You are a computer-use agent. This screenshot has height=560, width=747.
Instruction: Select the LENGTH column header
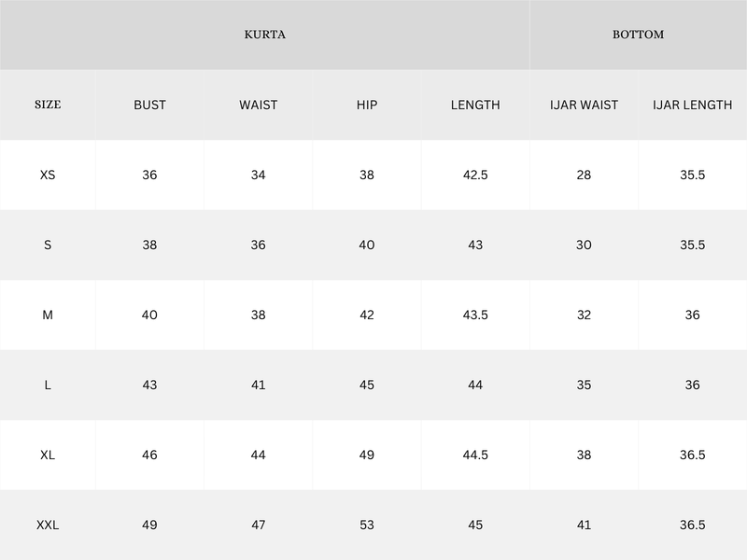pyautogui.click(x=475, y=105)
